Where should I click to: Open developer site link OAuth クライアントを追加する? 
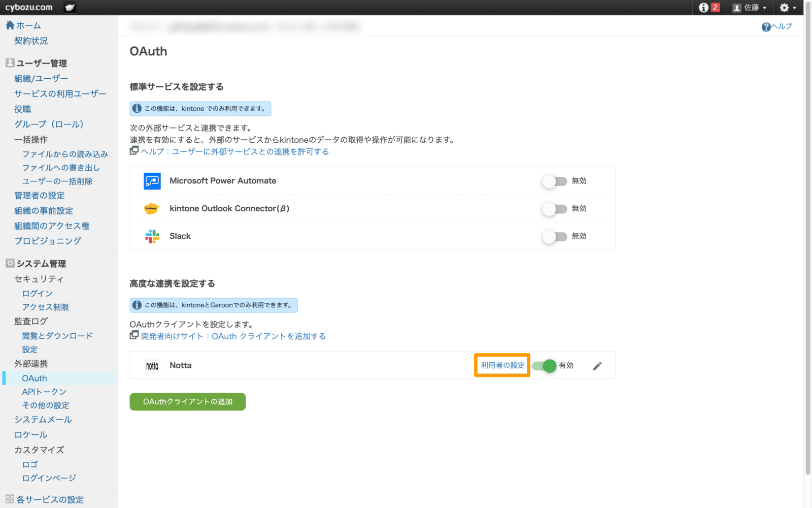(233, 336)
